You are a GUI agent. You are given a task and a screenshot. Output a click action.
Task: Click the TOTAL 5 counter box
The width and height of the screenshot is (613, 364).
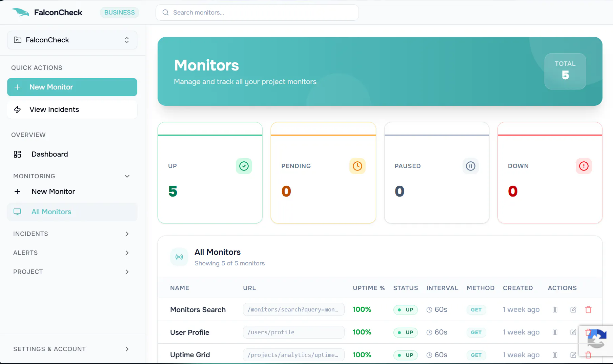point(565,71)
